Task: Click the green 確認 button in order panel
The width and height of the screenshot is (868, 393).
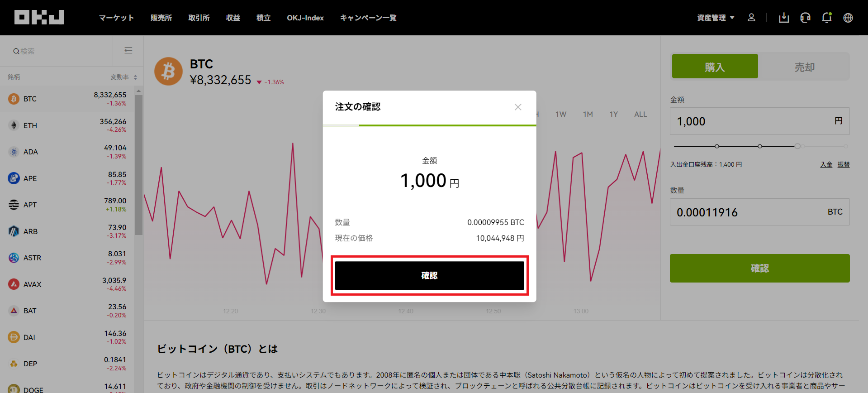Action: coord(759,268)
